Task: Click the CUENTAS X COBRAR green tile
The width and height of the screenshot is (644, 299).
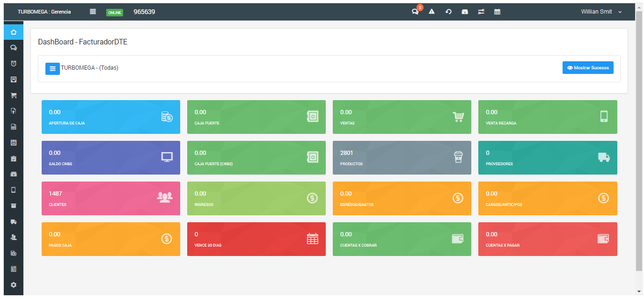Action: [x=402, y=239]
